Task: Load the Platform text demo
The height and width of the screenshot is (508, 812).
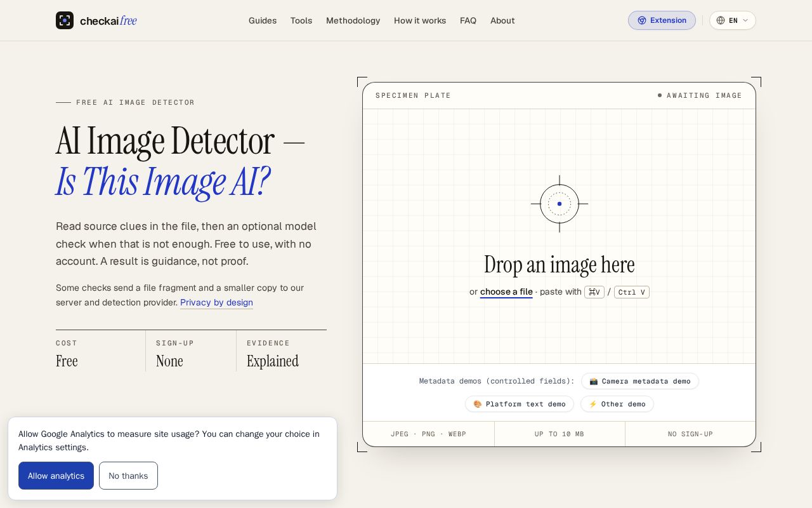Action: tap(520, 404)
